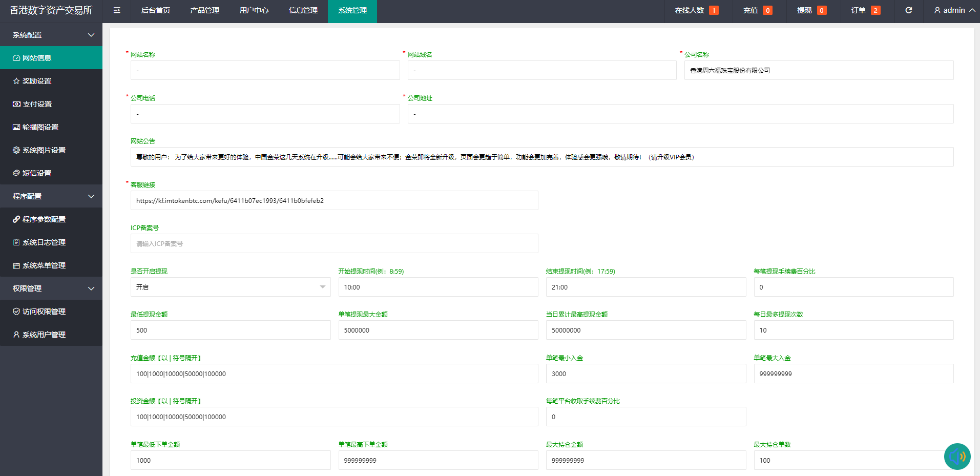Switch to the 产品管理 tab

point(204,10)
